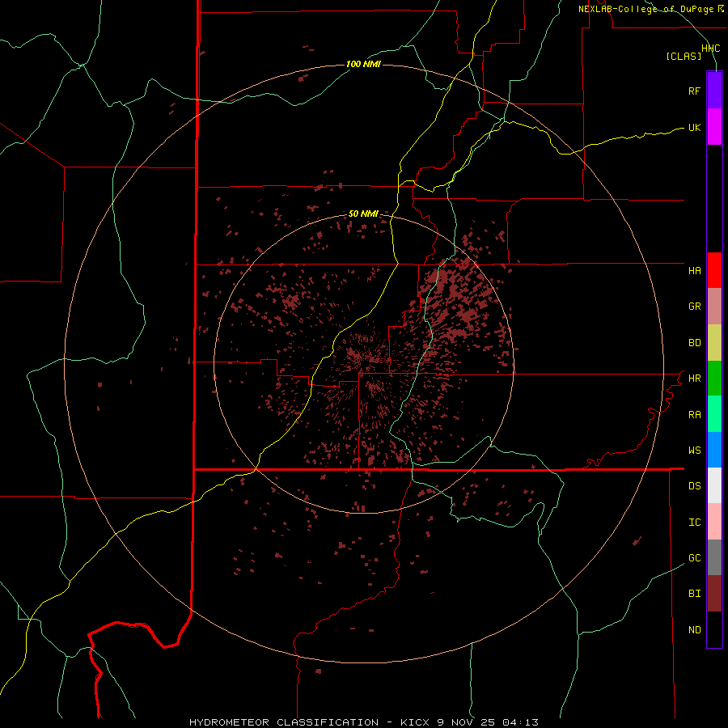Click the teal RA legend swatch
This screenshot has height=728, width=728.
tap(714, 414)
